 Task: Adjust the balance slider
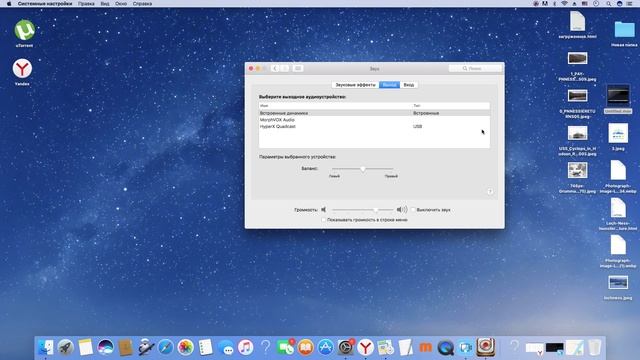click(x=363, y=169)
